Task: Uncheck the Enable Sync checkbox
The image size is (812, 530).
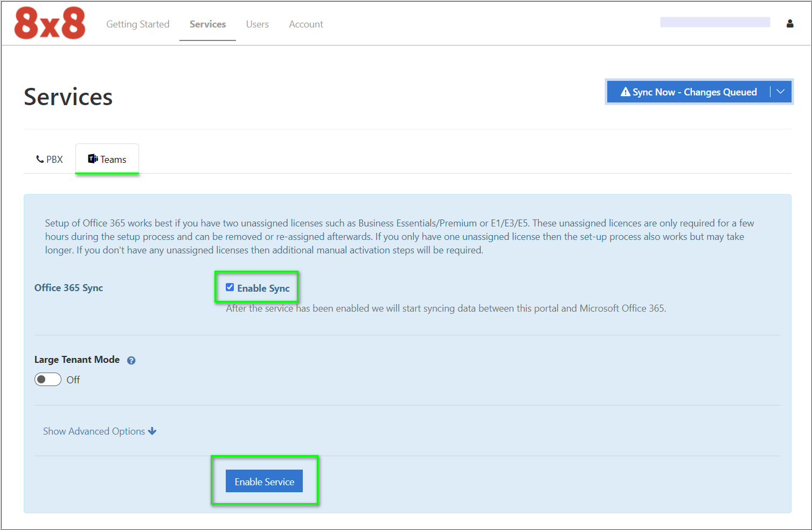Action: coord(230,287)
